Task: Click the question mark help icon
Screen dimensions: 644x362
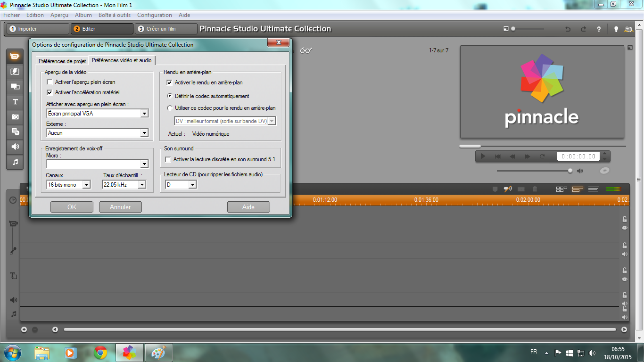Action: [x=599, y=29]
